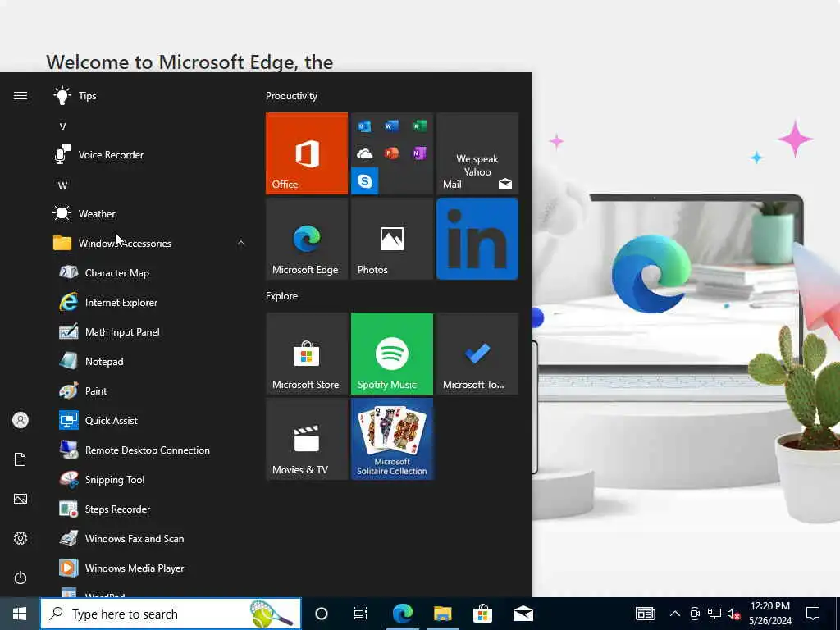Open Pictures icon in Start sidebar
Image resolution: width=840 pixels, height=630 pixels.
[21, 499]
